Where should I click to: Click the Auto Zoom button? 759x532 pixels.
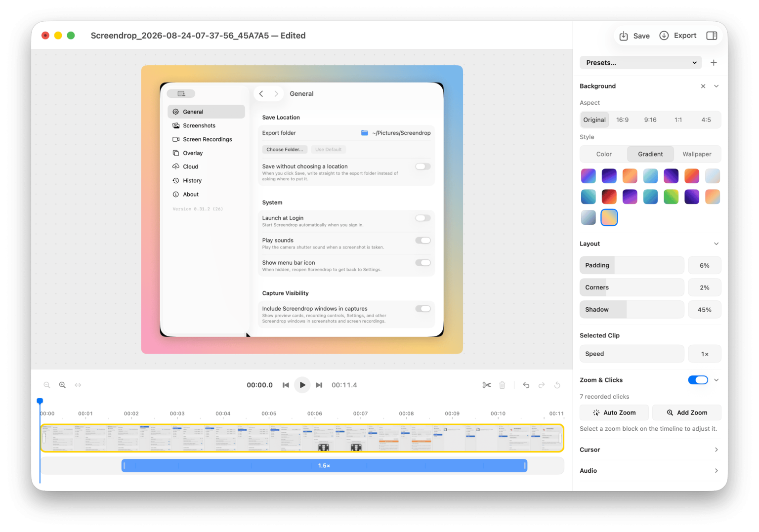pos(614,412)
